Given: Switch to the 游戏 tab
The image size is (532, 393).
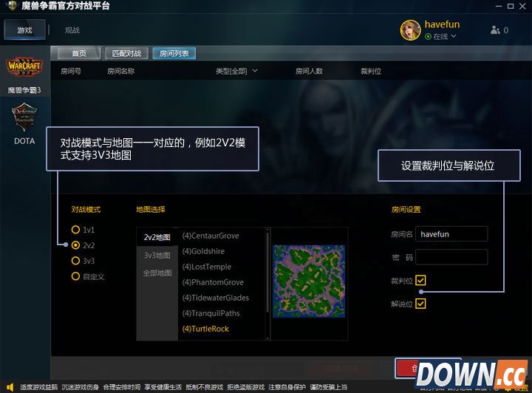Looking at the screenshot, I should pyautogui.click(x=25, y=30).
